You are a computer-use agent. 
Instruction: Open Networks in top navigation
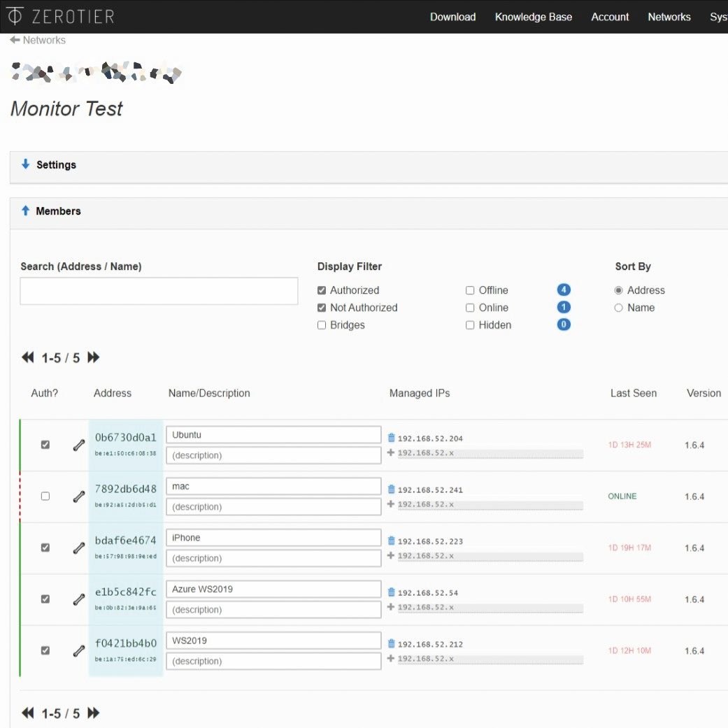tap(669, 17)
